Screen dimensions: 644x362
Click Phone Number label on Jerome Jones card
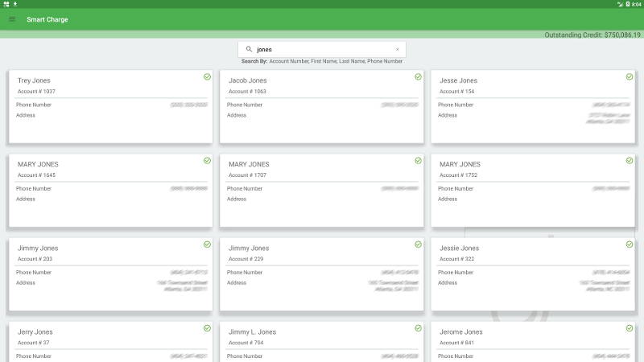click(456, 356)
